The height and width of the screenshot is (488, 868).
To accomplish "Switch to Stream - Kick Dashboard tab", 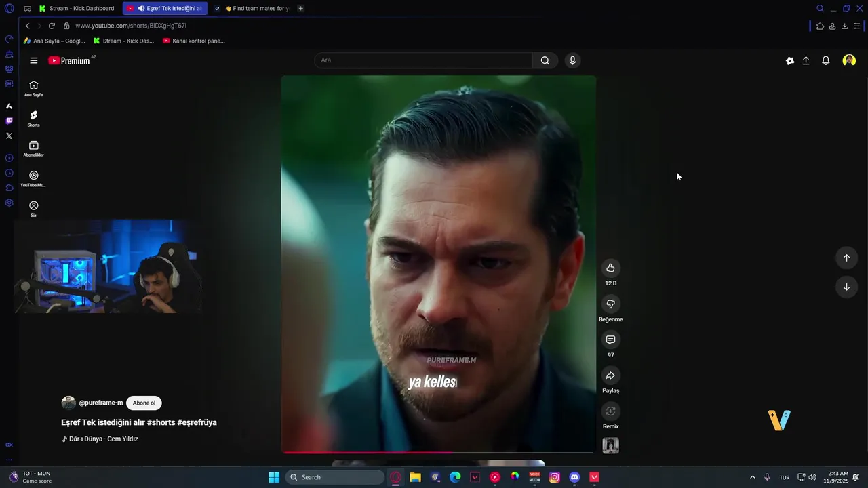I will (x=77, y=8).
